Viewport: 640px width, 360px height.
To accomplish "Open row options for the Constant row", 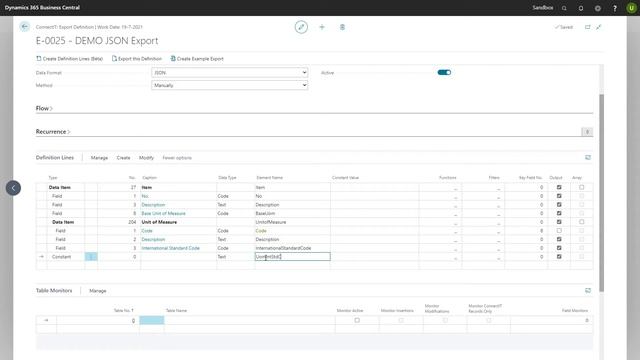I will [91, 257].
